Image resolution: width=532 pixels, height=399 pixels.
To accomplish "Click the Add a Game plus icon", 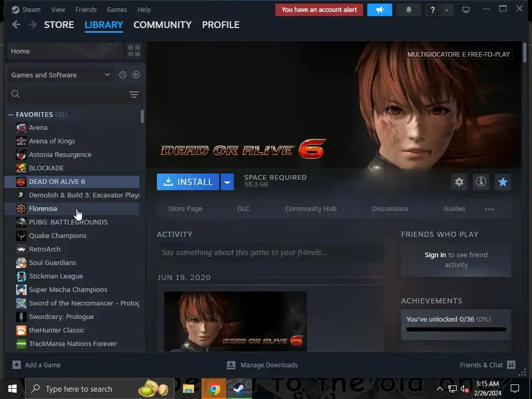I will [x=16, y=365].
